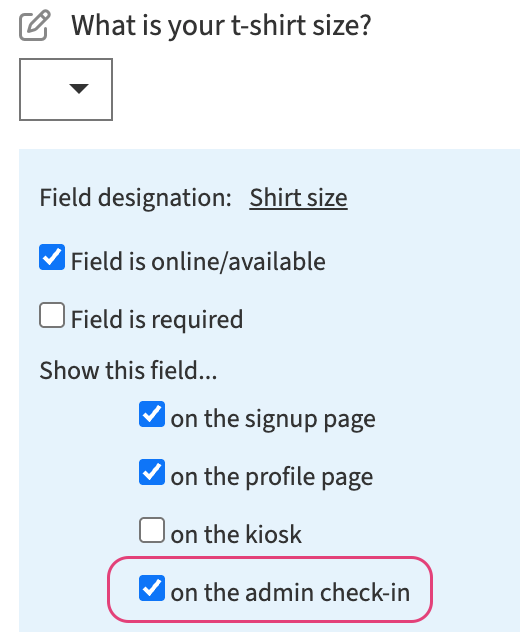Click the empty area inside the dropdown box

pyautogui.click(x=42, y=89)
